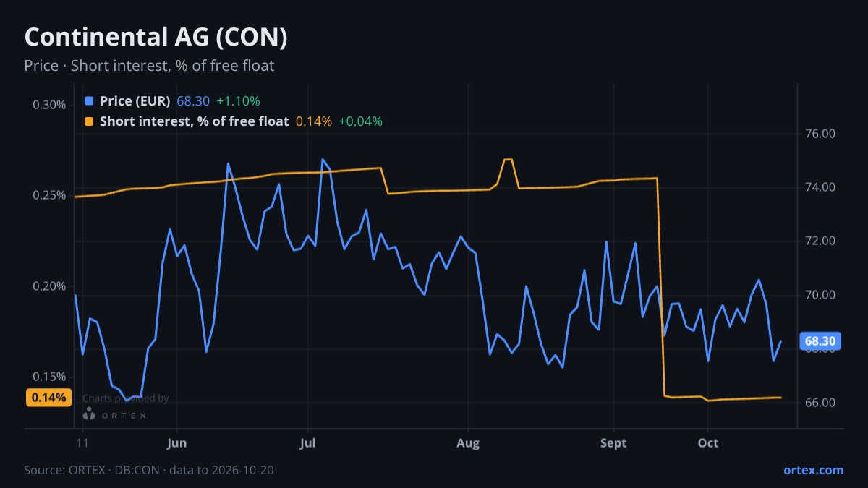Image resolution: width=868 pixels, height=488 pixels.
Task: Click the Continental AG (CON) title
Action: [156, 38]
